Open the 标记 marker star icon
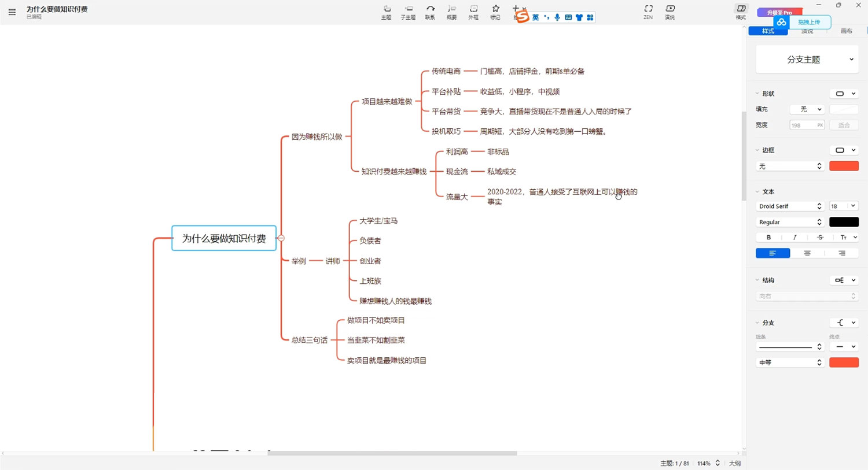The image size is (868, 470). 495,12
